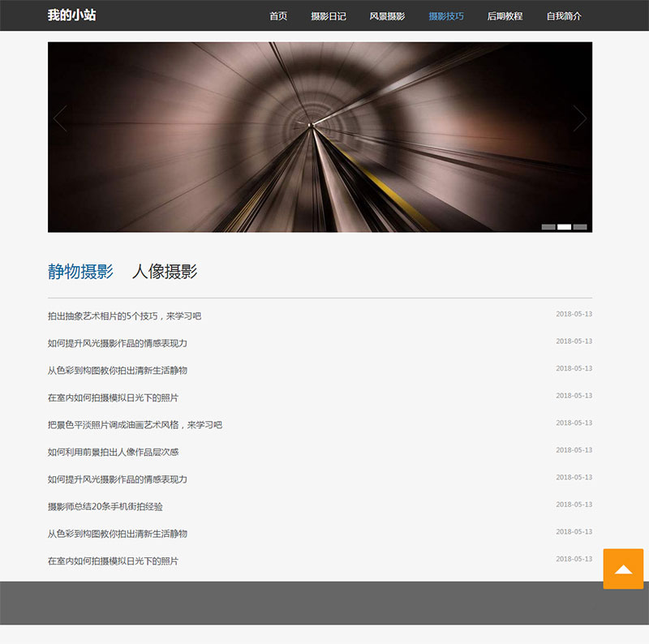
Task: Open 后期教程 from the navigation bar
Action: tap(505, 16)
